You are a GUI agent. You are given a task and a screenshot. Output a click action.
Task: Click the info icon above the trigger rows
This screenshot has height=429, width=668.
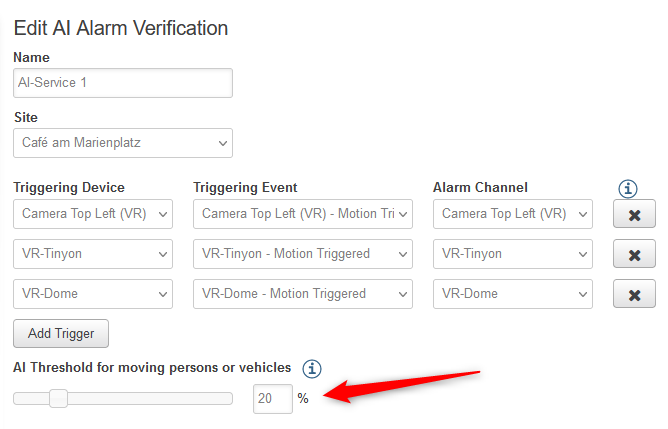click(628, 188)
